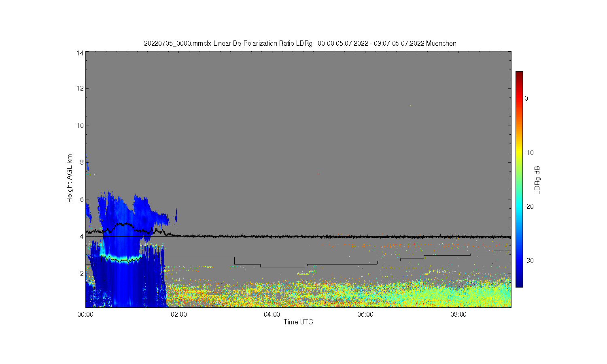Click the height tick label 10
The height and width of the screenshot is (364, 607).
pos(81,125)
